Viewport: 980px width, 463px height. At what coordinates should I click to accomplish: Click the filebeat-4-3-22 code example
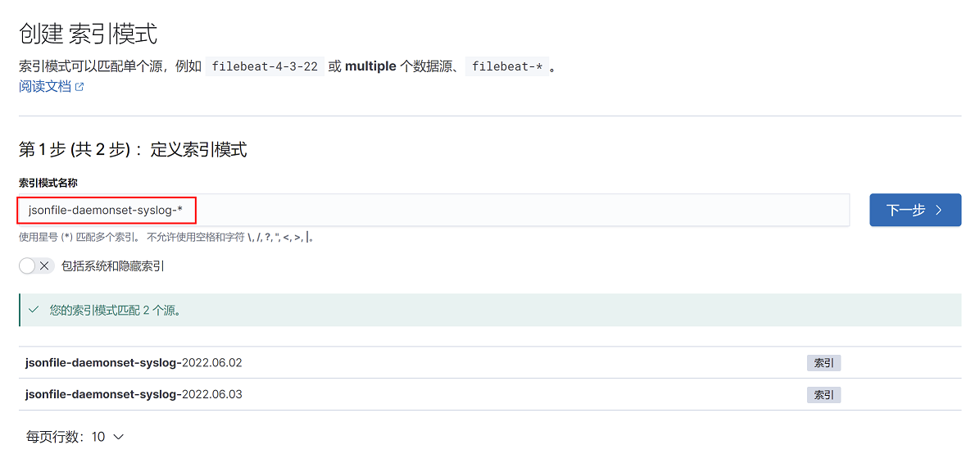(x=264, y=66)
